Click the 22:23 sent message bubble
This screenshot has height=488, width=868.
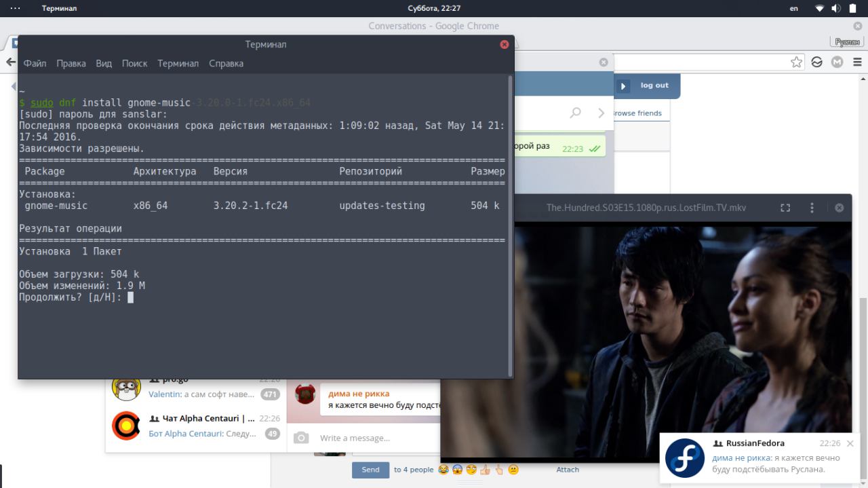(x=560, y=147)
